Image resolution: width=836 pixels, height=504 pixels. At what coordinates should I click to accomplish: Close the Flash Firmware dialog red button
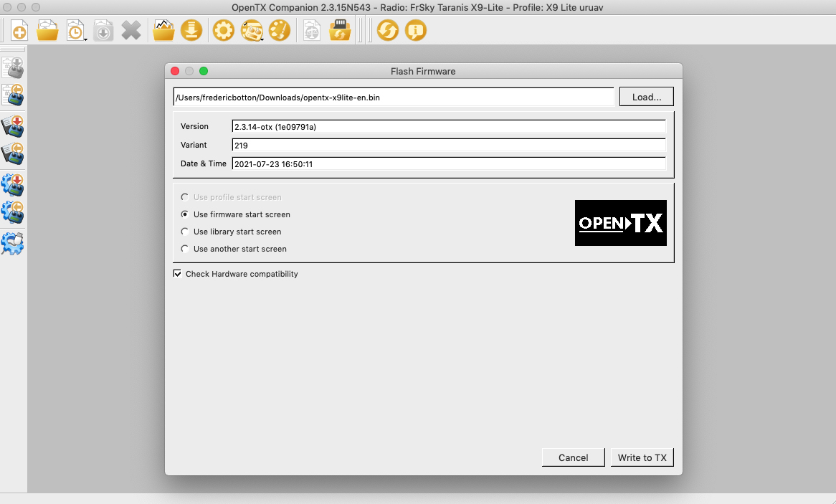click(x=175, y=71)
